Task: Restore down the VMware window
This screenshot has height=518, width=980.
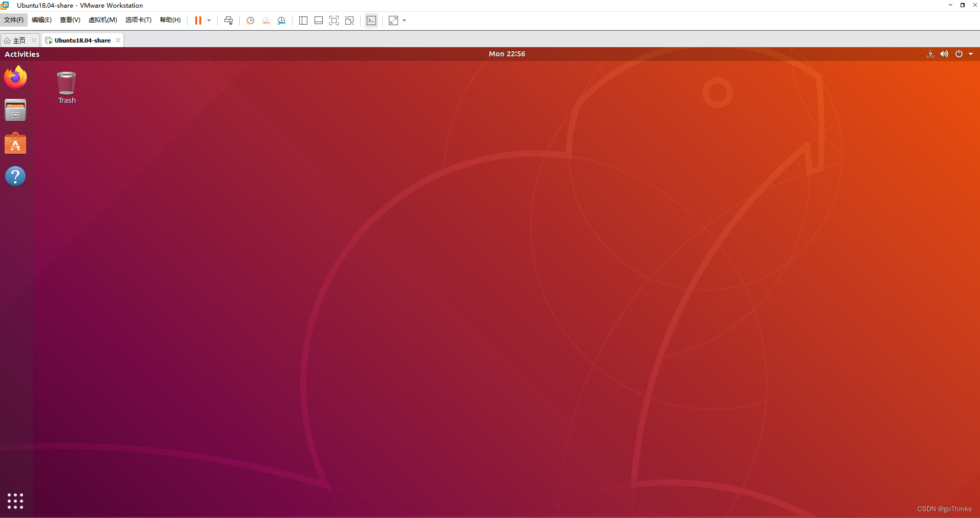Action: pyautogui.click(x=963, y=5)
